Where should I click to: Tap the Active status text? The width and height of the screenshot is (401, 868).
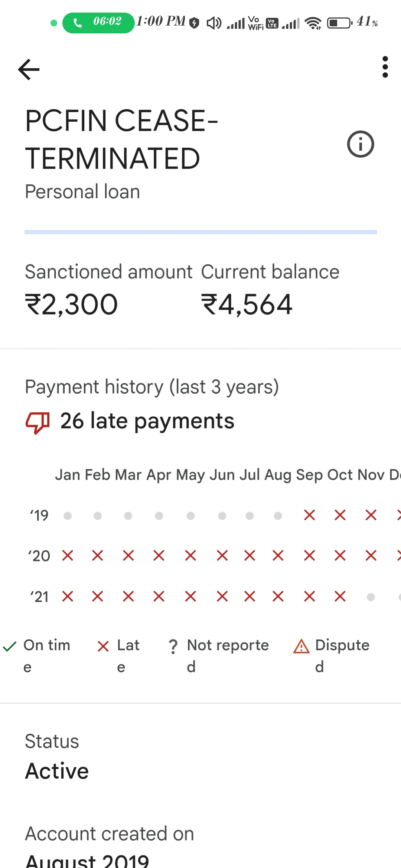point(57,771)
